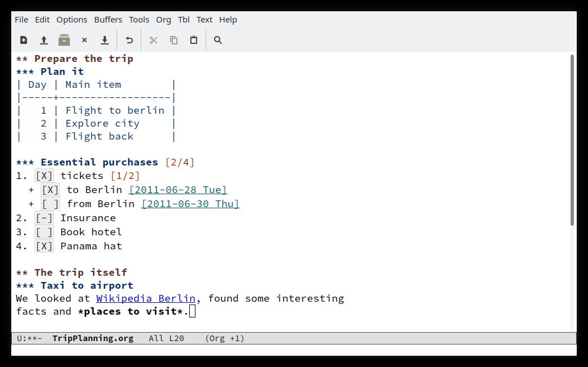Open the Tools menu
Viewport: 588px width, 367px height.
[x=139, y=20]
